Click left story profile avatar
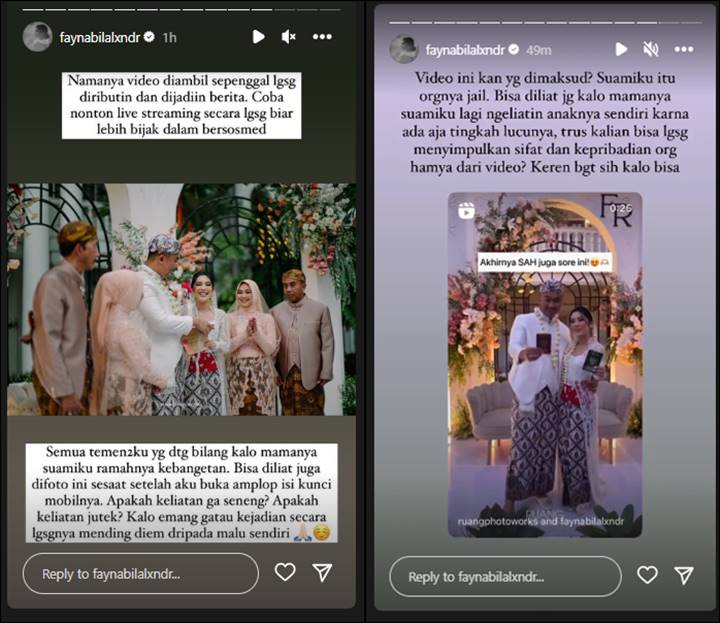The width and height of the screenshot is (720, 623). (37, 37)
